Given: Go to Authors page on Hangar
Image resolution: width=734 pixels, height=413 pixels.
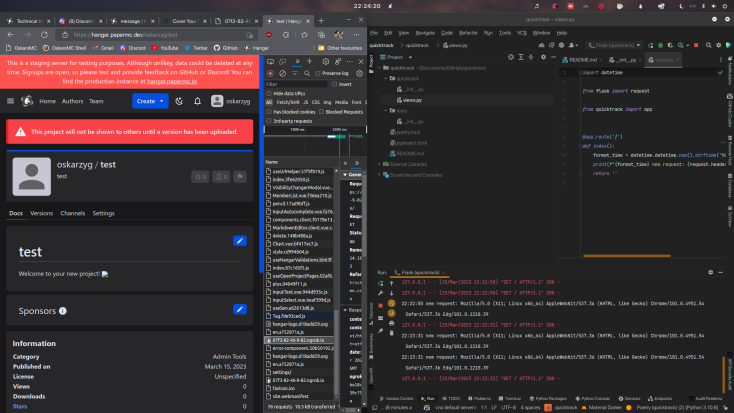Looking at the screenshot, I should pos(73,101).
